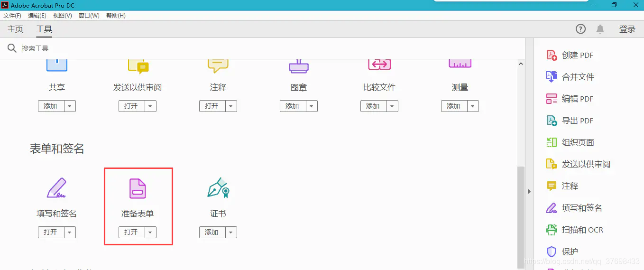
Task: Expand the dropdown arrow under 图章
Action: pos(311,106)
